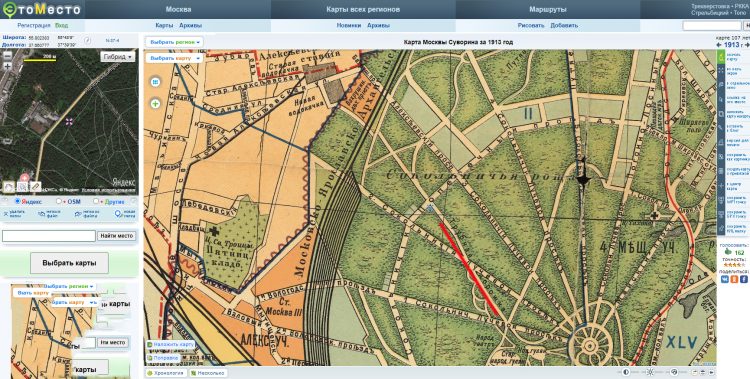
Task: Click the large Выбрать карты button
Action: [69, 263]
